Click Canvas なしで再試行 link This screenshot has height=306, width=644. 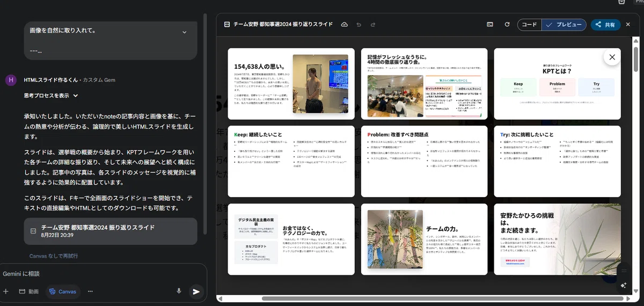(54, 256)
